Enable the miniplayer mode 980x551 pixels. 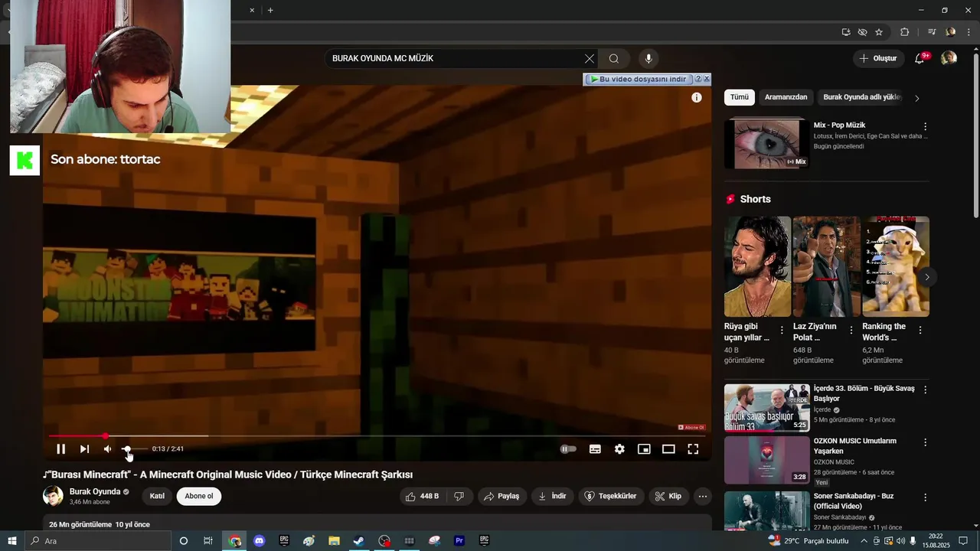(644, 449)
